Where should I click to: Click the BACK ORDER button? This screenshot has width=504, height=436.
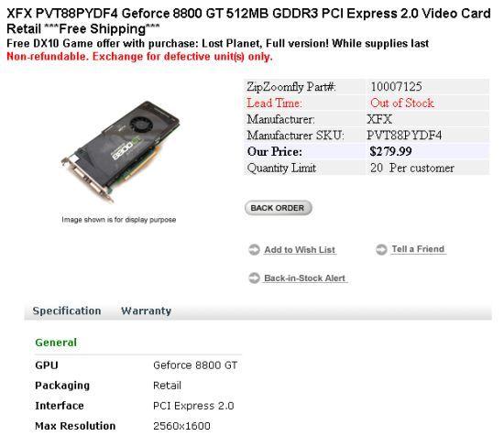point(278,208)
